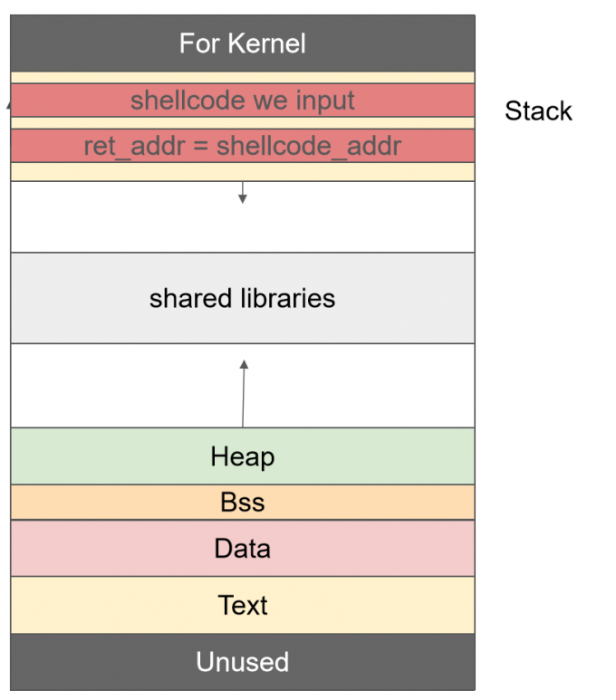
Task: Click the For Kernel memory block
Action: point(243,43)
